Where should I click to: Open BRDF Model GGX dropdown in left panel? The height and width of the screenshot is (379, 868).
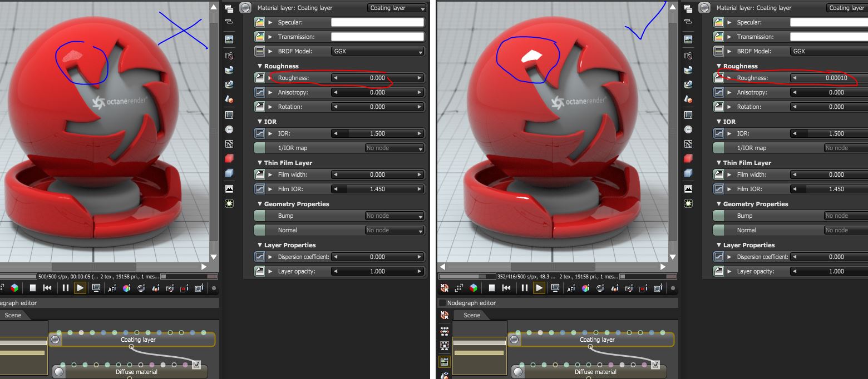378,51
